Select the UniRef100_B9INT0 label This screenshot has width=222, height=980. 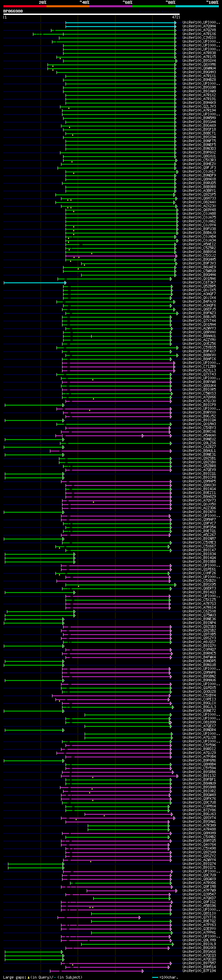point(199,512)
